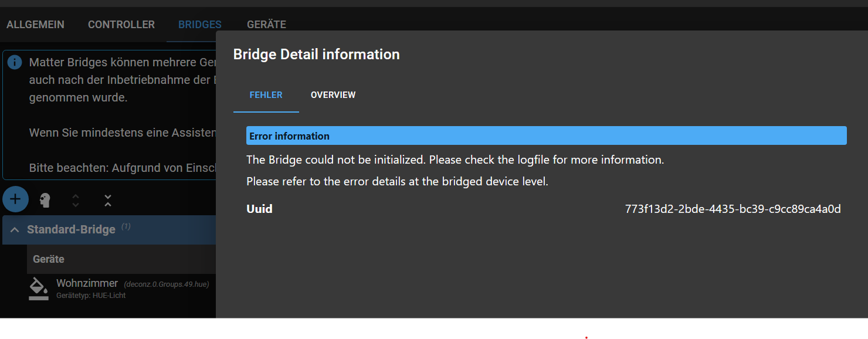Click the Geräte column header
868x339 pixels.
click(x=49, y=259)
